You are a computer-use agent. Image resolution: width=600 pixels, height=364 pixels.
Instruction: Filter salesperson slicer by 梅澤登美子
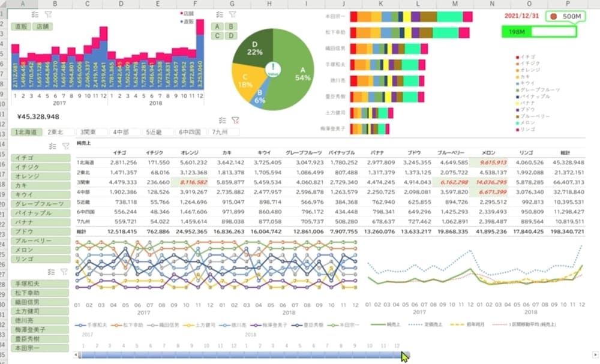(x=40, y=330)
